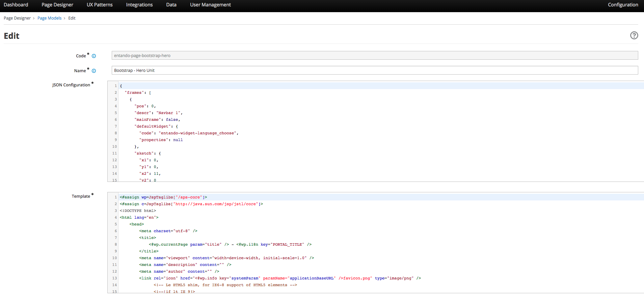
Task: Click the "y1": 0 line
Action: pyautogui.click(x=149, y=167)
